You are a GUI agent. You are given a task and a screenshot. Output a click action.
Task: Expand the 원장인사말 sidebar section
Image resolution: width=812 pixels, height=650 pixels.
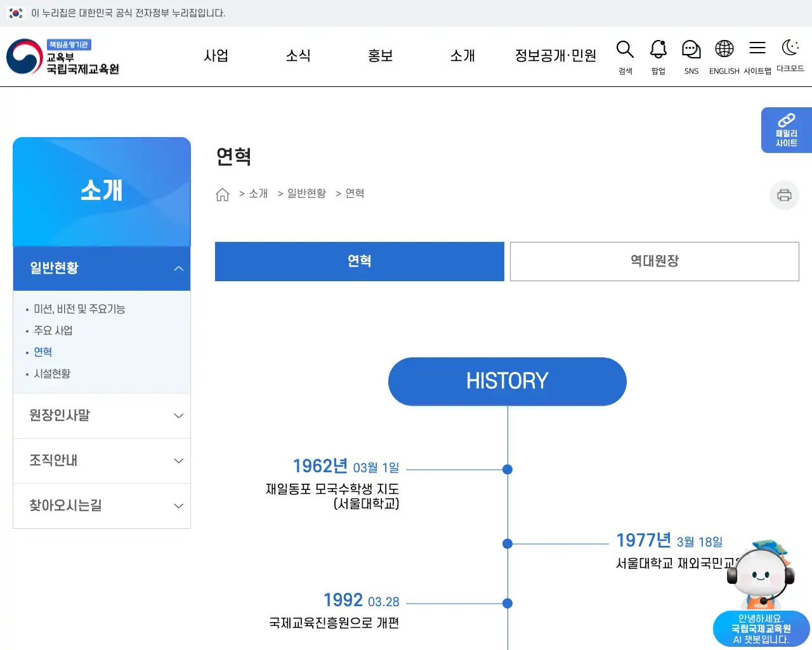pyautogui.click(x=101, y=416)
